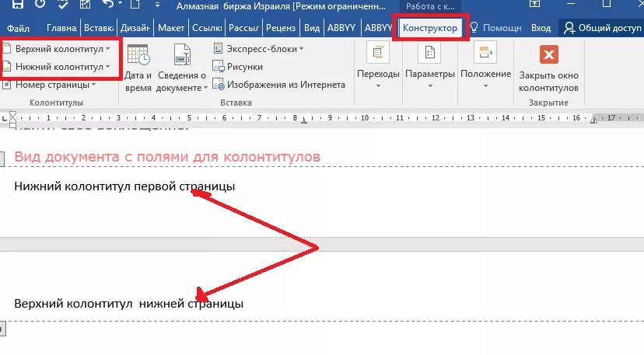The height and width of the screenshot is (355, 644).
Task: Click the Параметры options icon
Action: click(429, 53)
